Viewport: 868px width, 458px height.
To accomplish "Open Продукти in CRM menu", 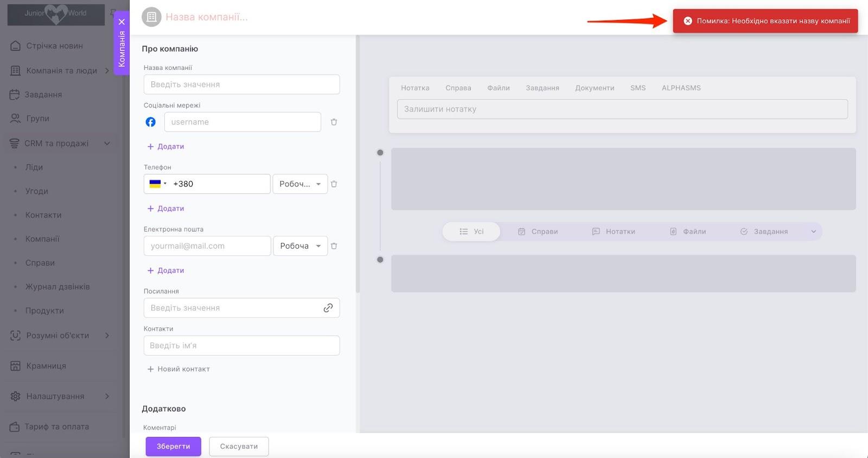I will pyautogui.click(x=44, y=311).
